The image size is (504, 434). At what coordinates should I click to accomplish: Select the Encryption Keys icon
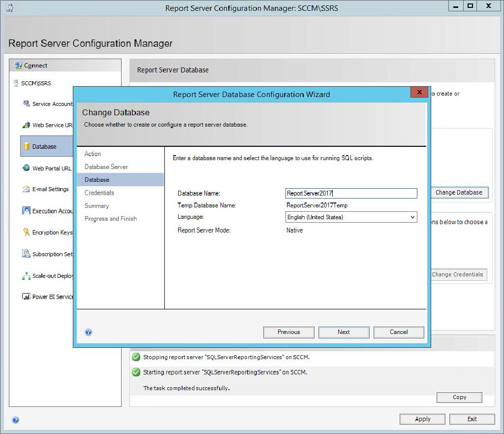click(x=27, y=233)
